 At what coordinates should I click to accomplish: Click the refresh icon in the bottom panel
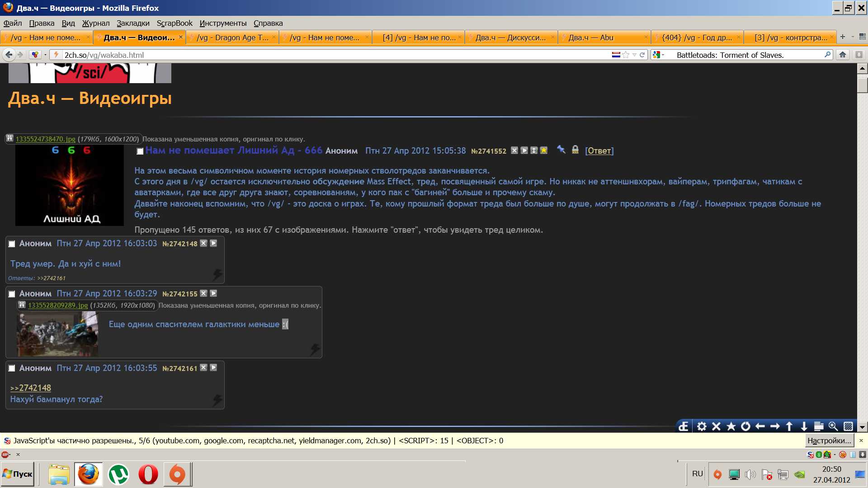coord(745,426)
